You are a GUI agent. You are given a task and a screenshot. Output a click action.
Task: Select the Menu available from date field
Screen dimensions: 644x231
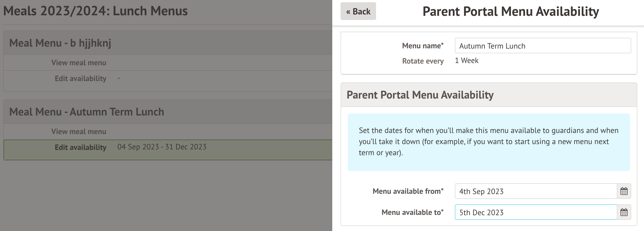click(535, 191)
